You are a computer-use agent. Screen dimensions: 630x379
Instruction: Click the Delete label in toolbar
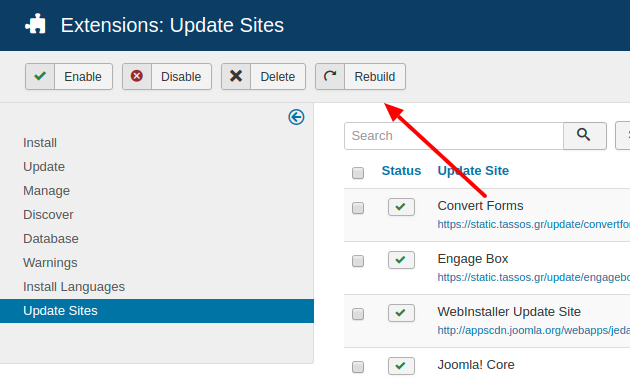pos(278,77)
